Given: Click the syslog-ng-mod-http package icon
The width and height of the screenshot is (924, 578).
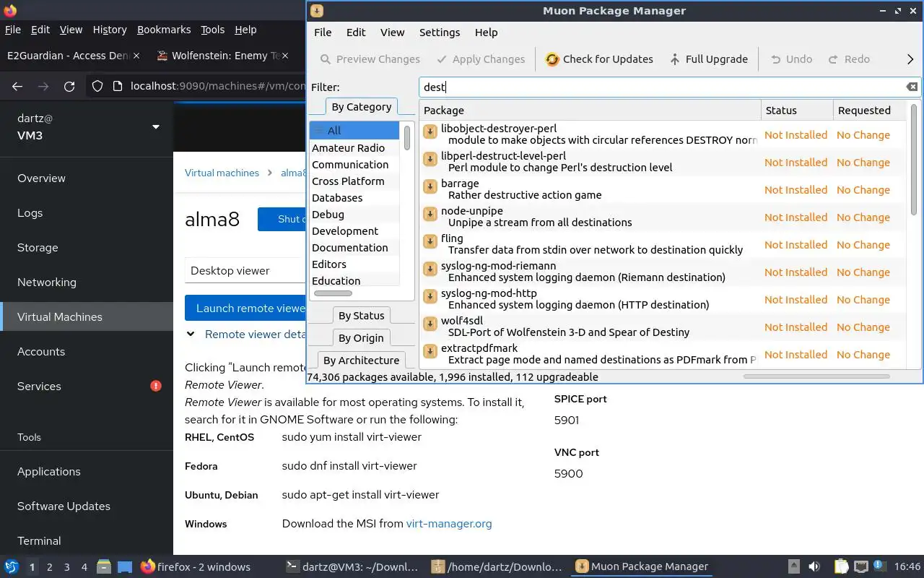Looking at the screenshot, I should (x=430, y=296).
